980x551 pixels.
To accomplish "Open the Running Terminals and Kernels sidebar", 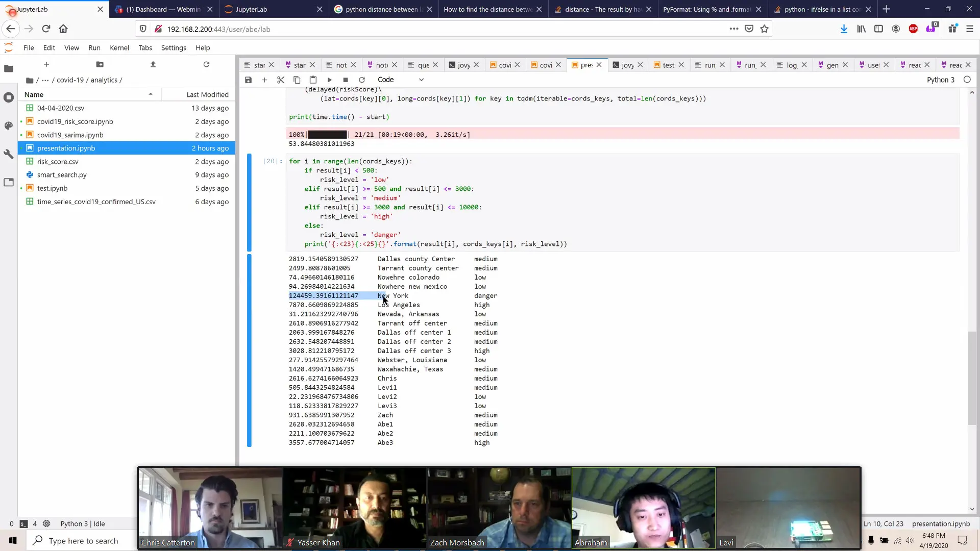I will (9, 97).
